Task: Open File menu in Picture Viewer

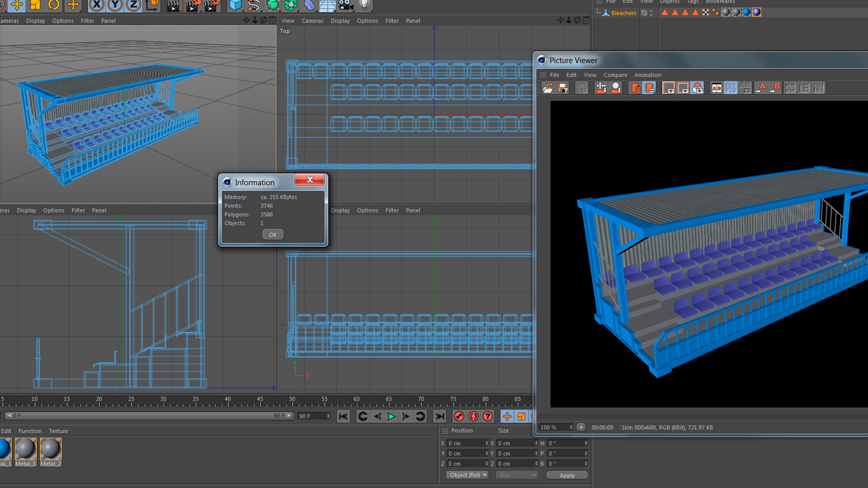Action: (554, 75)
